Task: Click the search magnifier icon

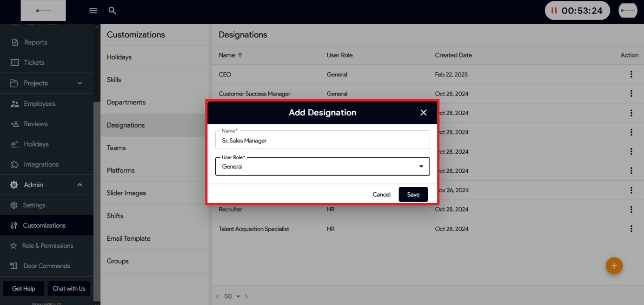Action: click(x=112, y=11)
